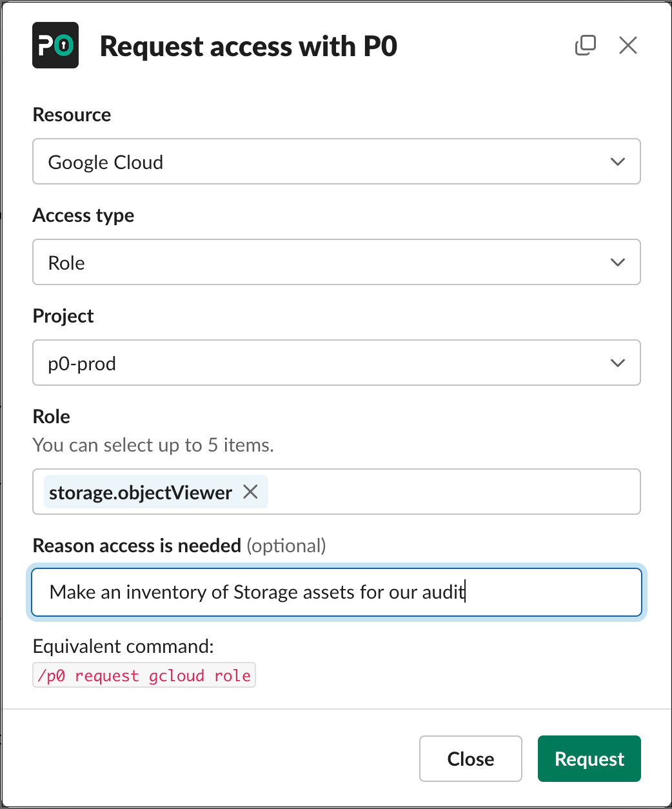Open the Access type dropdown showing Role
This screenshot has height=809, width=672.
[337, 262]
